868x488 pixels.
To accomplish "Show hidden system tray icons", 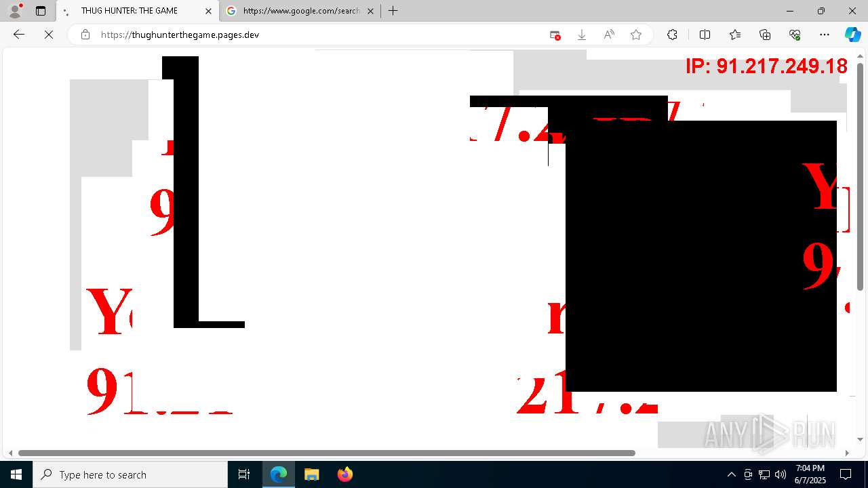I will click(x=731, y=474).
